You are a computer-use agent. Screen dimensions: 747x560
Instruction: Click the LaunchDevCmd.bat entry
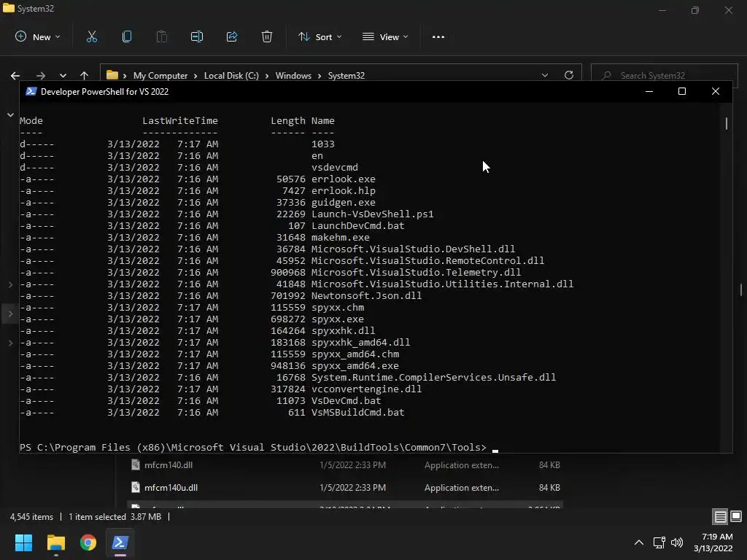357,226
